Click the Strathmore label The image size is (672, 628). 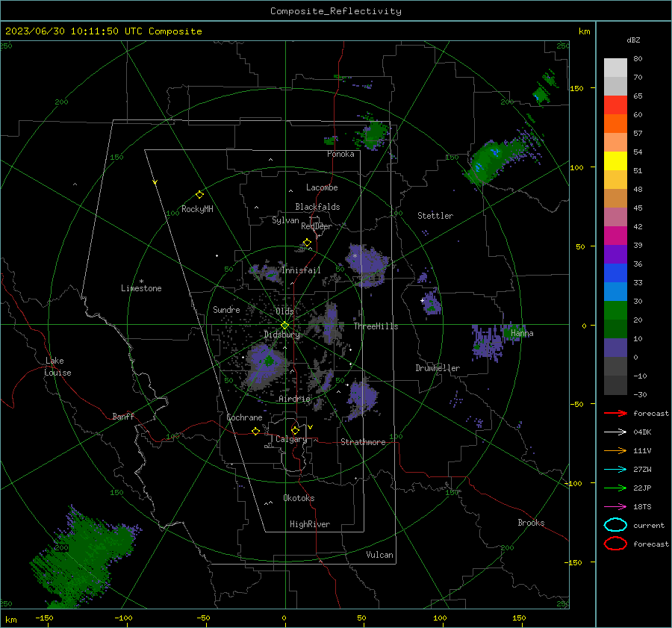tap(363, 442)
